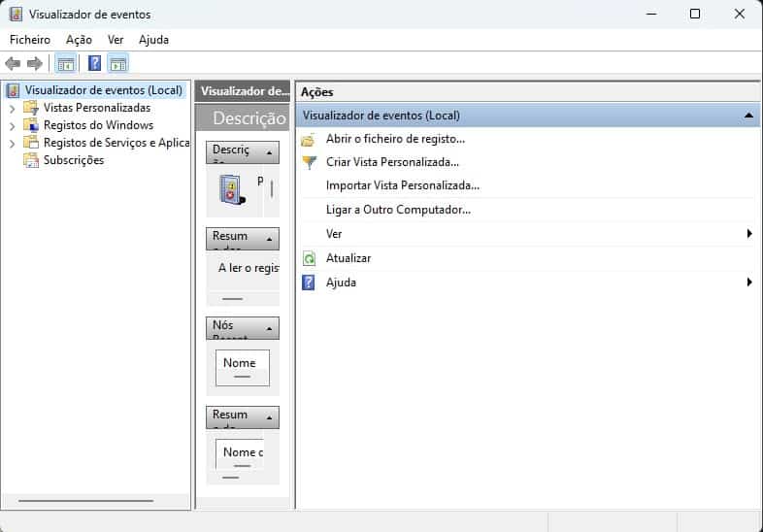The image size is (763, 532).
Task: Expand Registos de Serviços e Aplicações node
Action: pos(13,144)
